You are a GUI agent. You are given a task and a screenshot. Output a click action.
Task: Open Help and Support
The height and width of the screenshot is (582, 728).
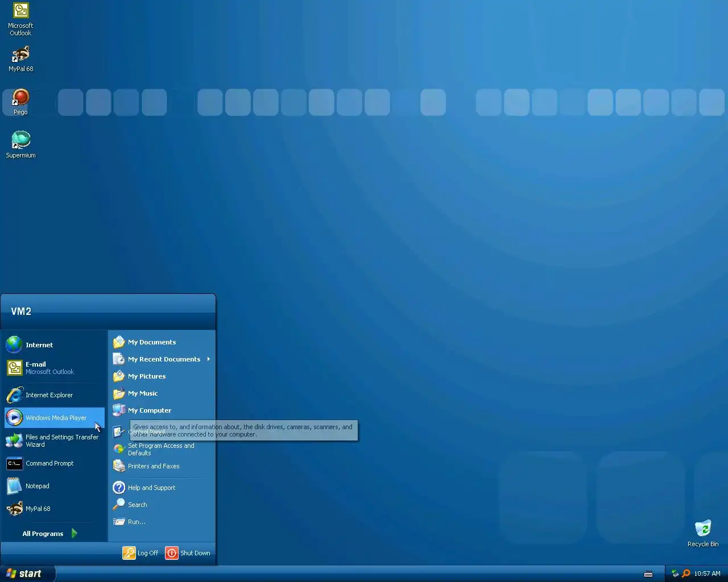[162, 488]
